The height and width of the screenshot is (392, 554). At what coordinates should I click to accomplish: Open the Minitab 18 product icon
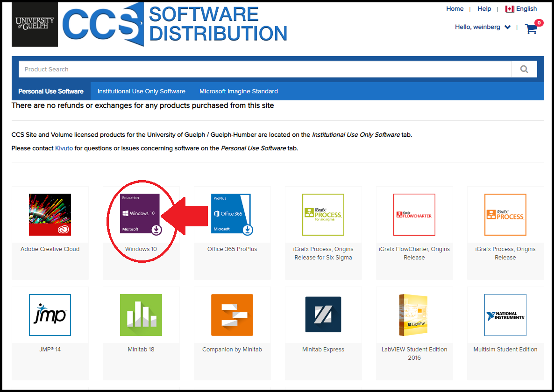point(141,315)
